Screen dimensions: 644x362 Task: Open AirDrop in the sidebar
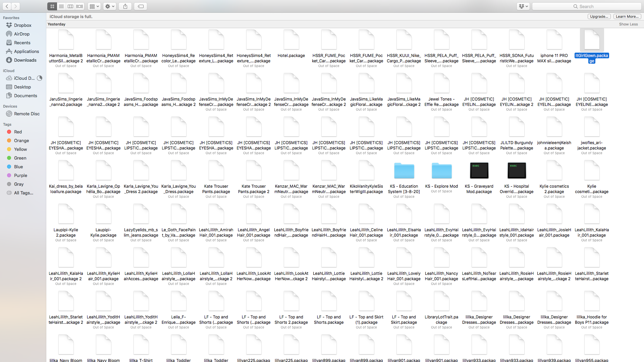pos(22,34)
